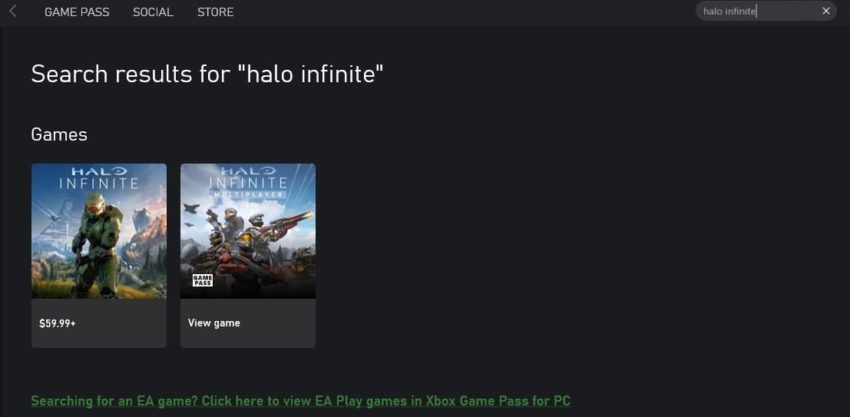
Task: Go back using the left arrow icon
Action: 13,11
